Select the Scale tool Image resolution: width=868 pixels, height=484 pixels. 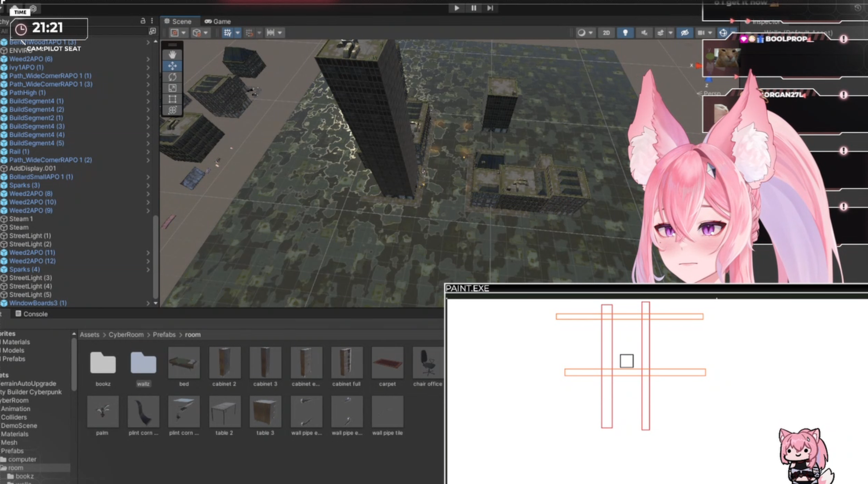[172, 88]
